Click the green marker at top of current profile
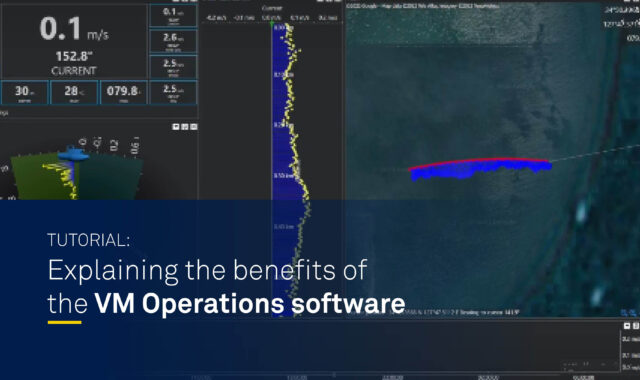Viewport: 640px width, 380px height. (272, 23)
